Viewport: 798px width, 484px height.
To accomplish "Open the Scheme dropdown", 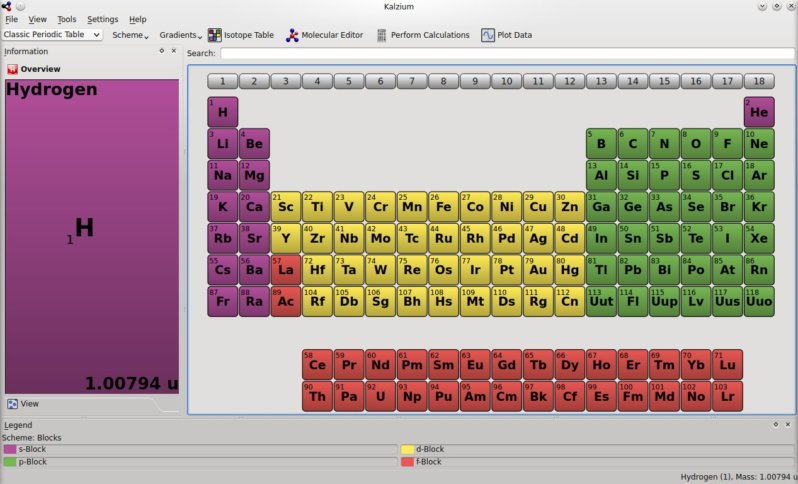I will (x=130, y=35).
